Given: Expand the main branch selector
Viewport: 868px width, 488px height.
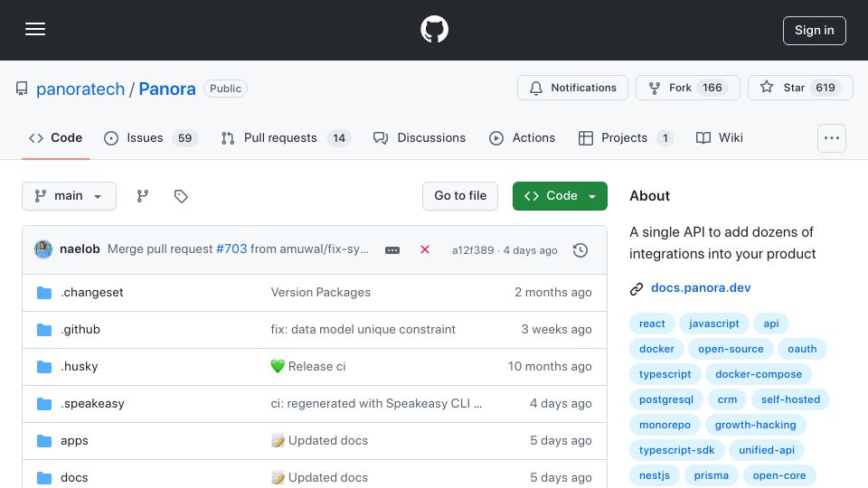Looking at the screenshot, I should (70, 196).
